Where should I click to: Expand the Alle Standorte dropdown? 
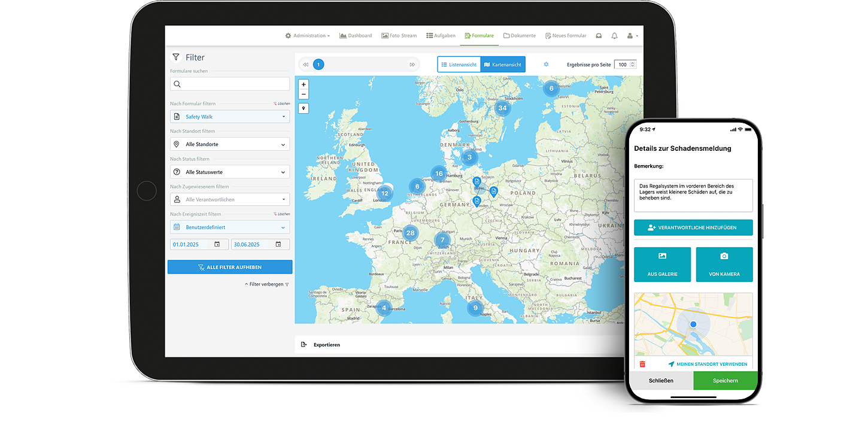coord(230,144)
